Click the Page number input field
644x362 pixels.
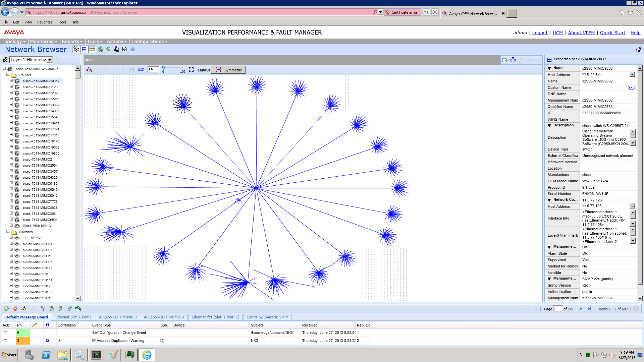557,309
